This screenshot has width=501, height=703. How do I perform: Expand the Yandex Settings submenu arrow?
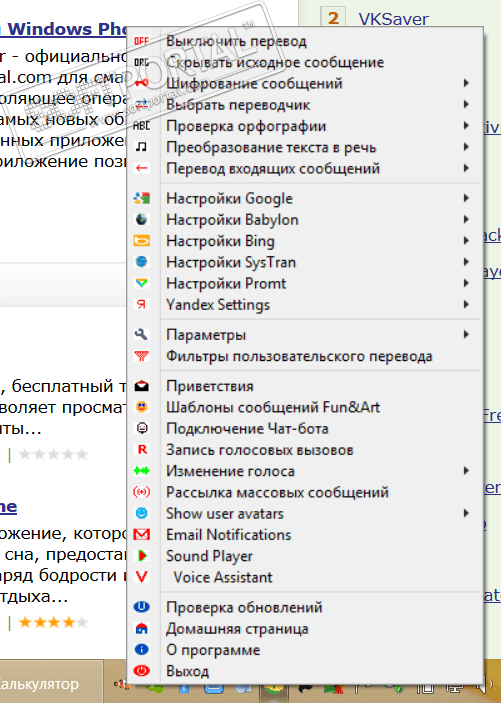coord(466,304)
